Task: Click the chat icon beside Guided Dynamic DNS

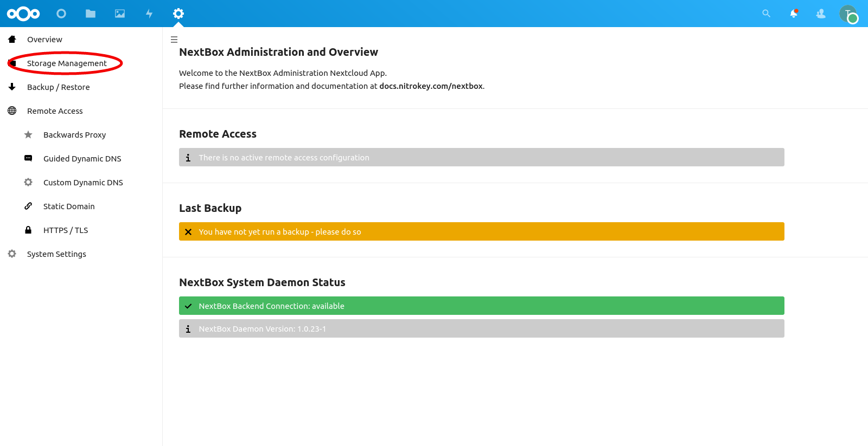Action: (x=28, y=158)
